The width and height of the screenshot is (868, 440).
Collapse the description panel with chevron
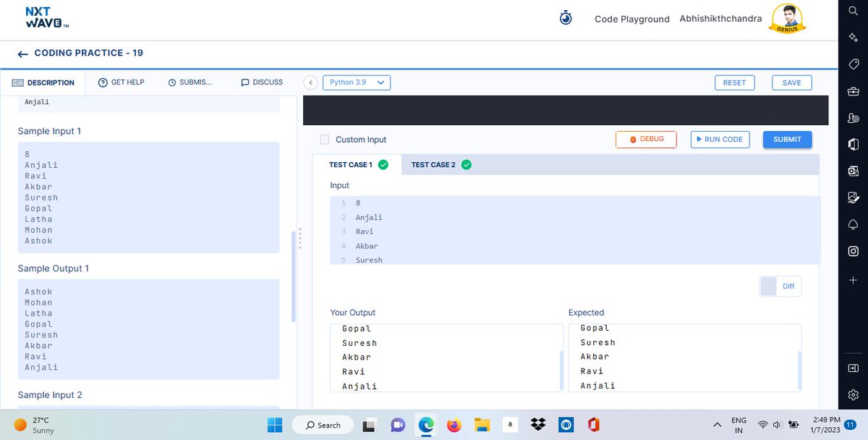[x=310, y=82]
